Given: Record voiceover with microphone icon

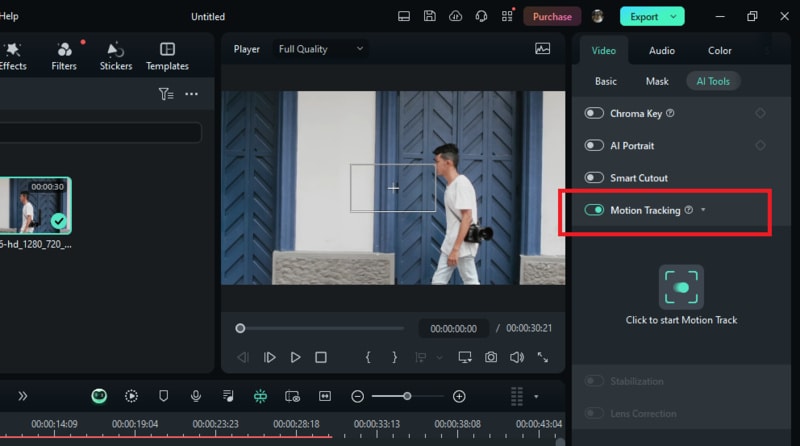Looking at the screenshot, I should pos(195,396).
